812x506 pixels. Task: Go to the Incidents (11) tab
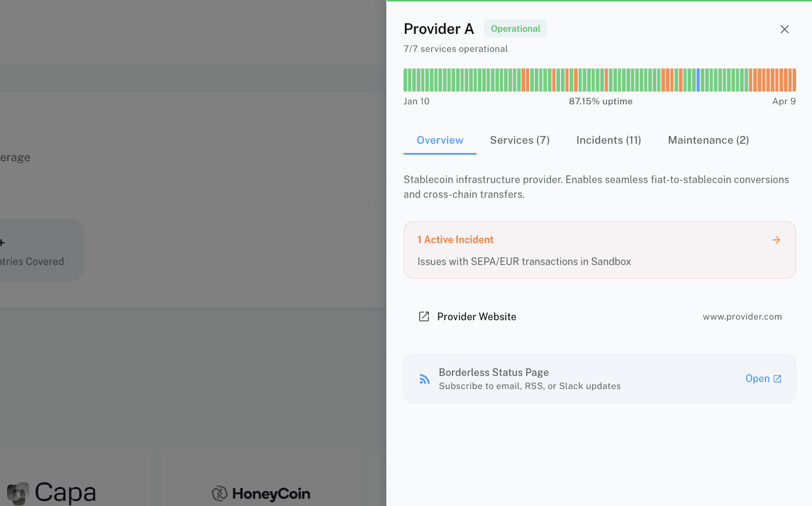pyautogui.click(x=609, y=140)
